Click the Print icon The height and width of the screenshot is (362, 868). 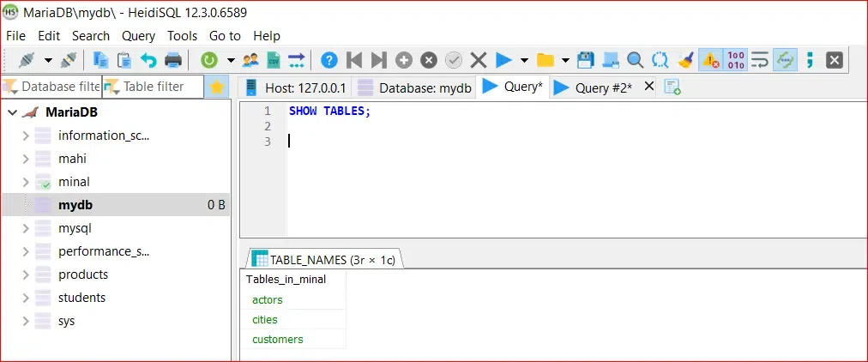[x=173, y=59]
